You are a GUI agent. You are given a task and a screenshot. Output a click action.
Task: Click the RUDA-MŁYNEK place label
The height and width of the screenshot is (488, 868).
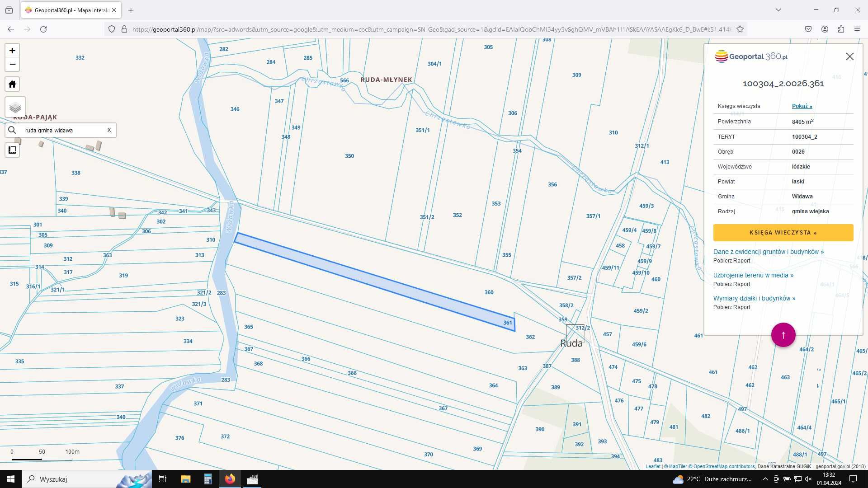click(387, 80)
